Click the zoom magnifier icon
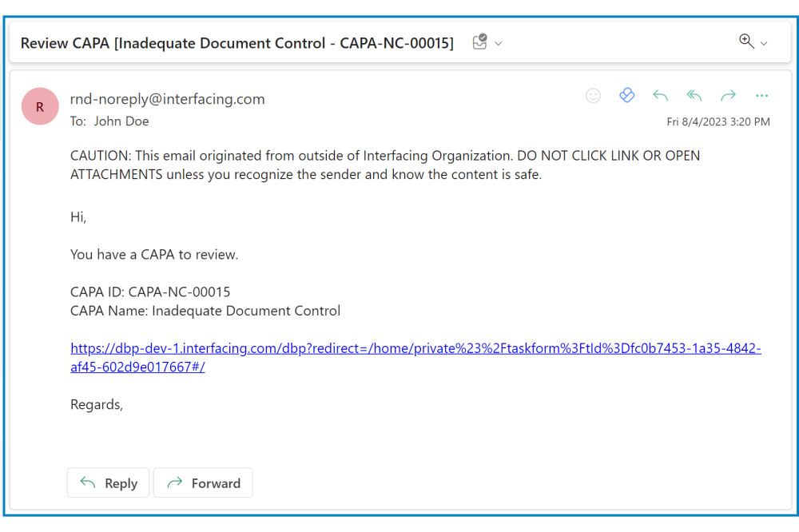This screenshot has width=799, height=532. [746, 42]
